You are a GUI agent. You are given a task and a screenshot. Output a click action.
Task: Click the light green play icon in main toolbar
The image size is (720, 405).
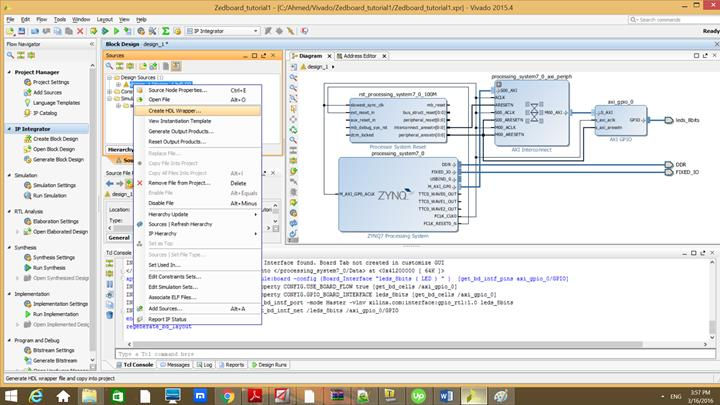(x=116, y=31)
